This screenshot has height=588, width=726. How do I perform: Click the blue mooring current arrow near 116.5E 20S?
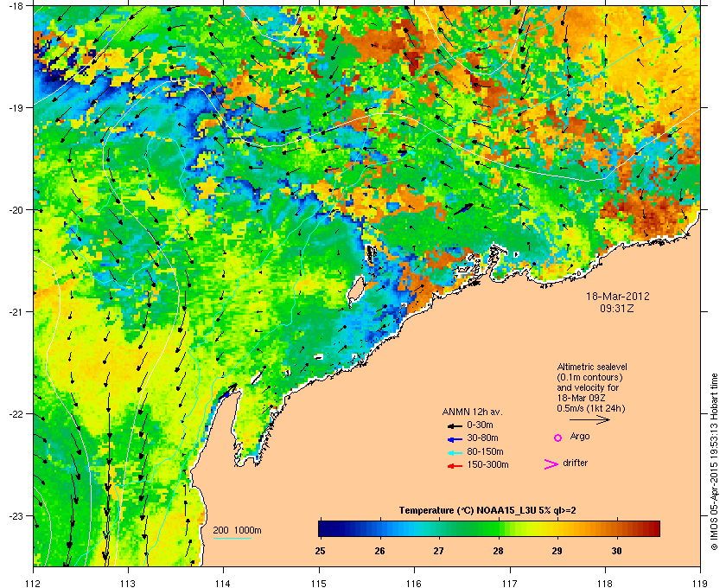pyautogui.click(x=463, y=209)
